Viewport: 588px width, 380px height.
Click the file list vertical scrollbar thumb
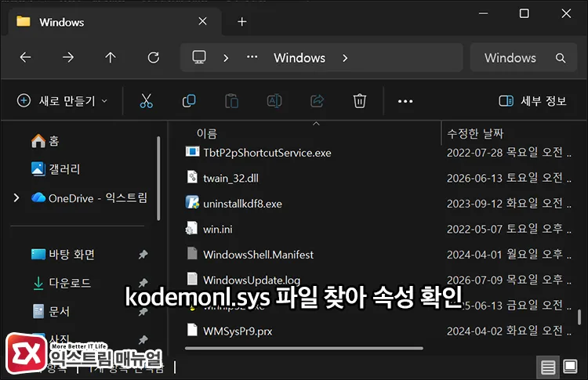[579, 317]
